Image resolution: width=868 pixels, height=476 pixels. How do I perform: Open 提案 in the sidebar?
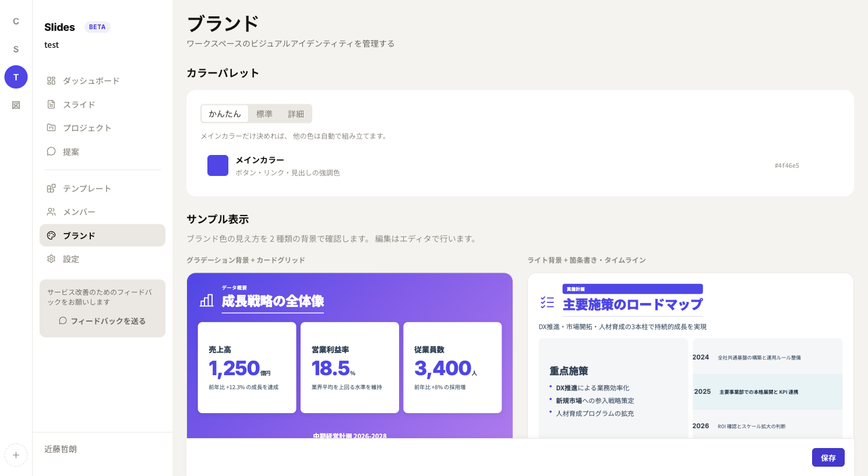[x=103, y=151]
